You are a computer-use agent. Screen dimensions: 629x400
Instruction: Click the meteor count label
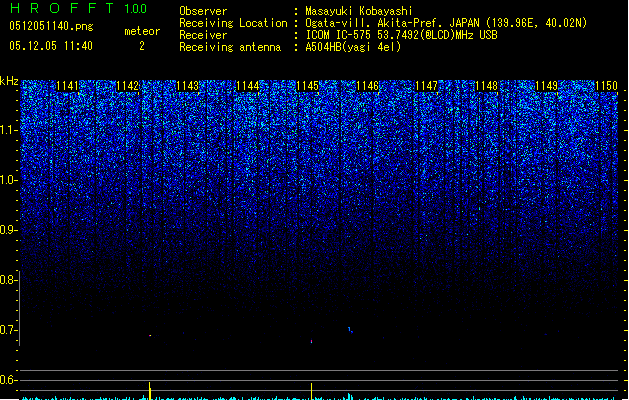(x=142, y=31)
